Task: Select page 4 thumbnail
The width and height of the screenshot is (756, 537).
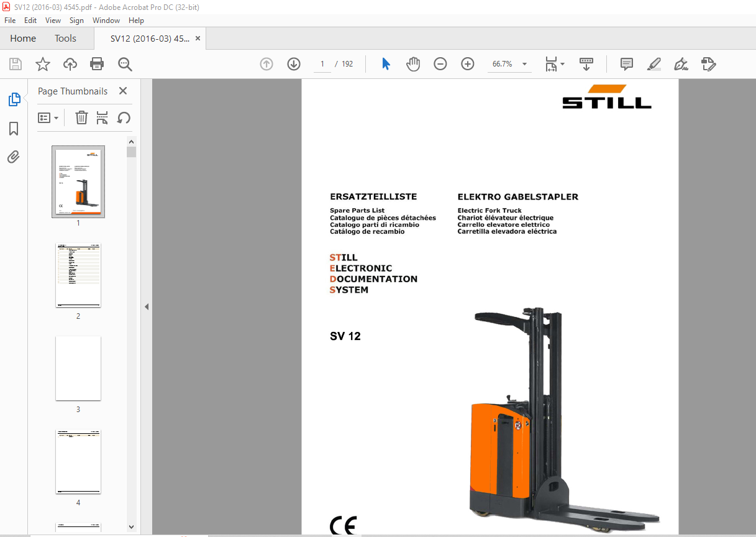Action: pos(78,462)
